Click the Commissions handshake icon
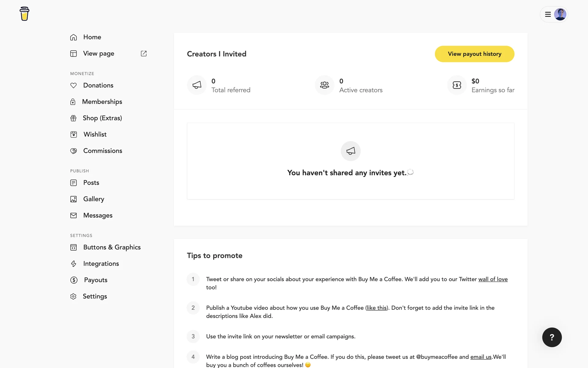This screenshot has height=368, width=588. point(73,151)
